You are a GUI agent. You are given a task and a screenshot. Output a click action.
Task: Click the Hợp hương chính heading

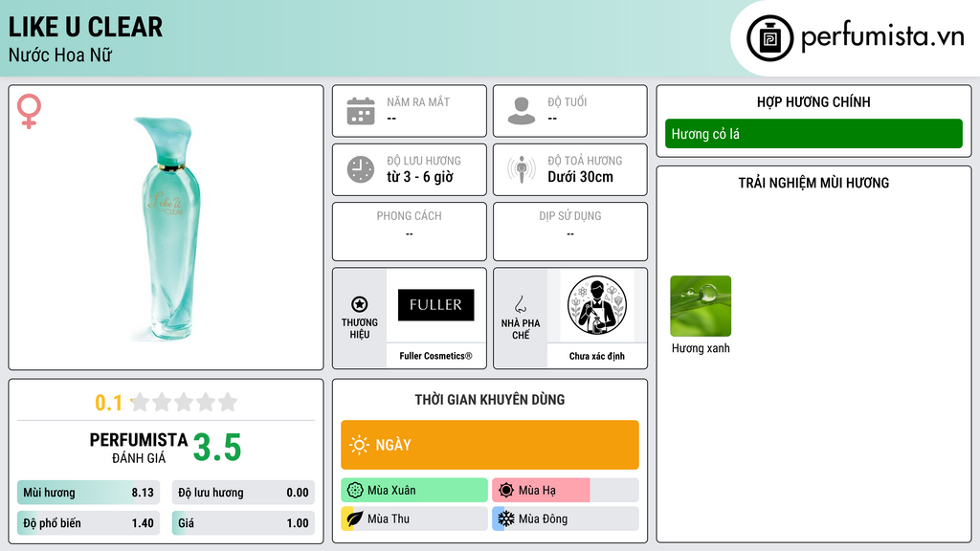pos(813,101)
